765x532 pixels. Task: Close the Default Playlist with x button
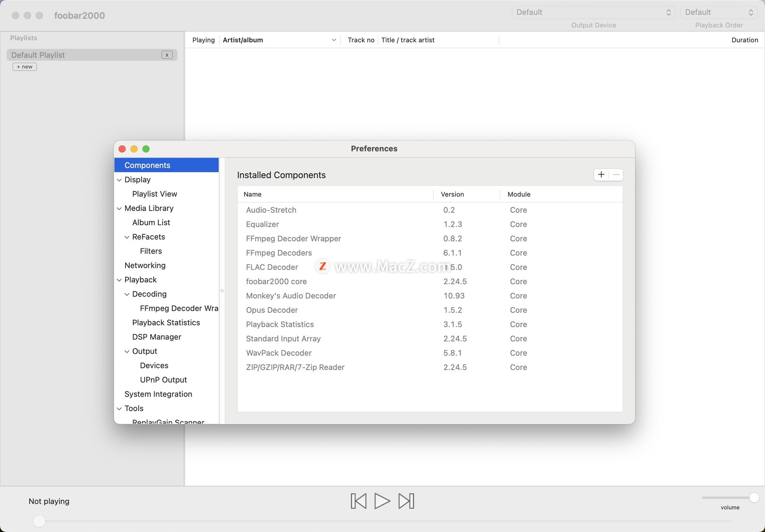point(167,55)
